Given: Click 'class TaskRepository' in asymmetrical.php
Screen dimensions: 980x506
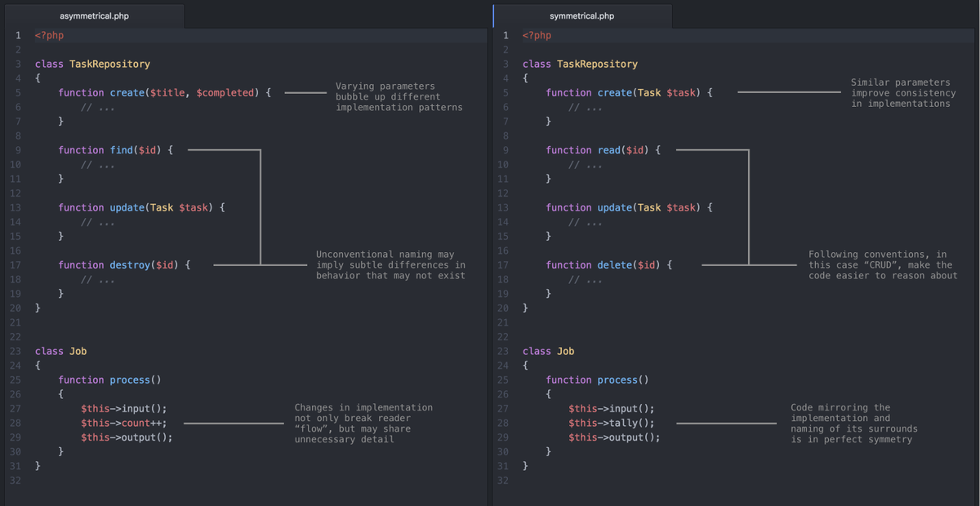Looking at the screenshot, I should coord(92,64).
